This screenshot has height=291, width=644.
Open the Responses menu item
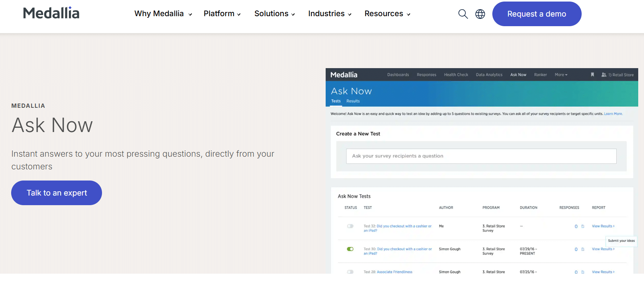point(427,75)
